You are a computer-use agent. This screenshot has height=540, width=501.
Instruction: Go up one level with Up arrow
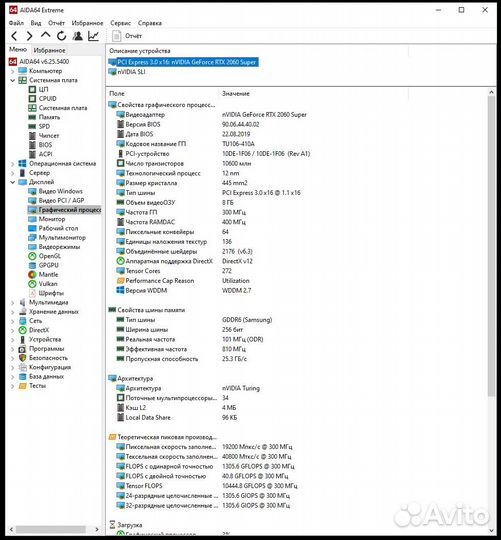tap(45, 35)
